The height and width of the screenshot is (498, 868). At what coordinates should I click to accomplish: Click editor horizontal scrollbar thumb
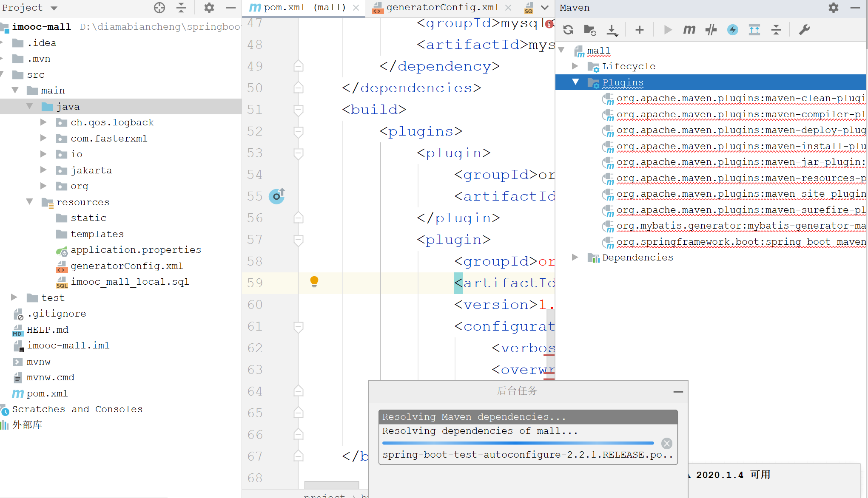pos(331,485)
